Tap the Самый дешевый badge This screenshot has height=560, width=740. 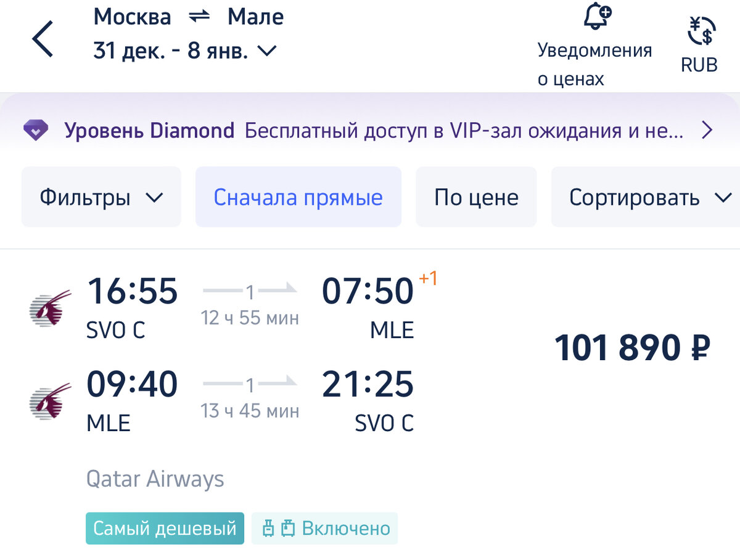pos(164,528)
